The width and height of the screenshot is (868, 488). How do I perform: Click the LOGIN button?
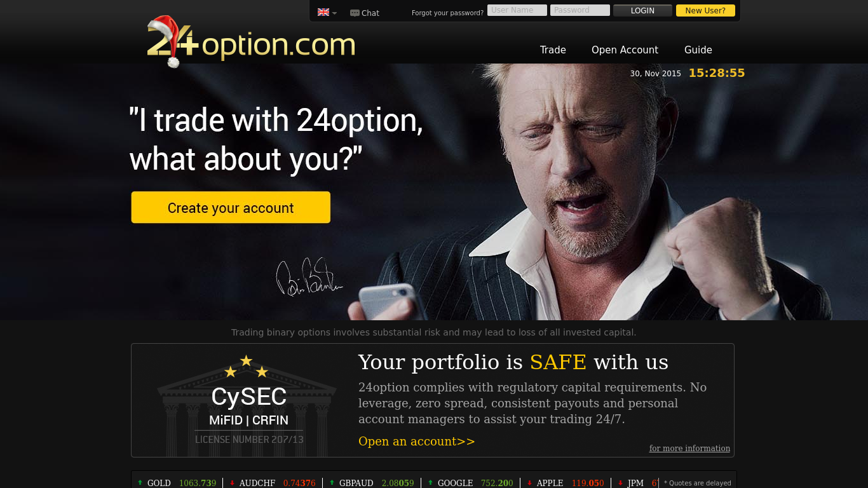pos(642,11)
